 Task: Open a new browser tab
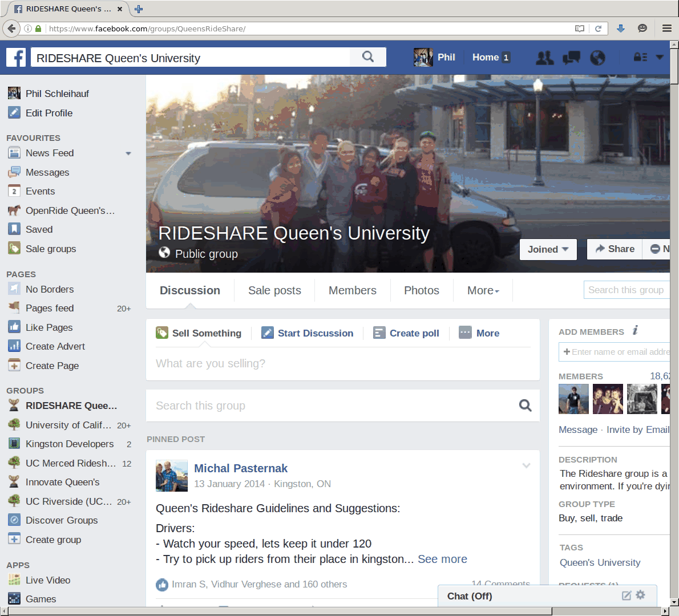point(139,9)
